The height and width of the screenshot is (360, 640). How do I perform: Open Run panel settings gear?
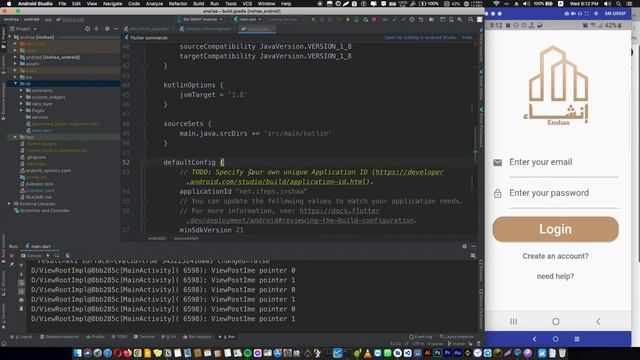pos(464,246)
